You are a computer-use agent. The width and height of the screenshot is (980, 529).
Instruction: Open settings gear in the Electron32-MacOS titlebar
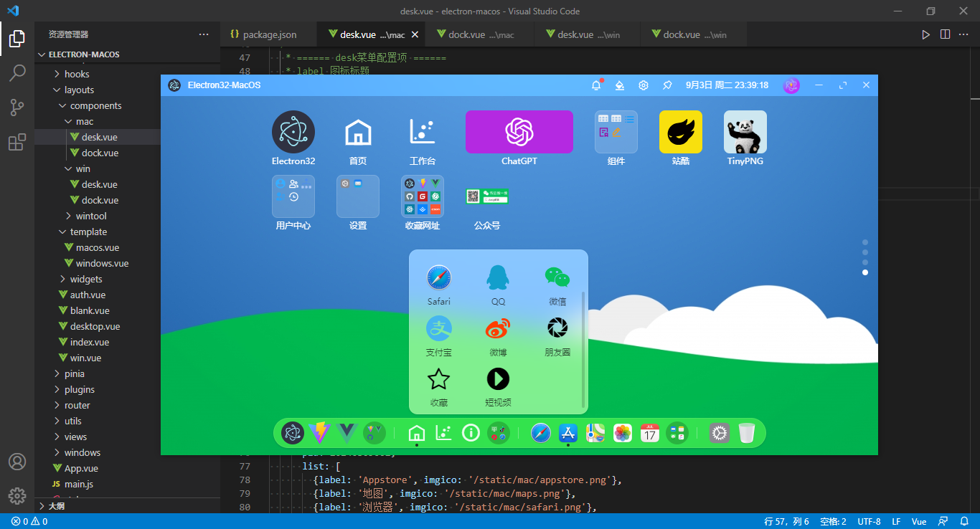(644, 85)
